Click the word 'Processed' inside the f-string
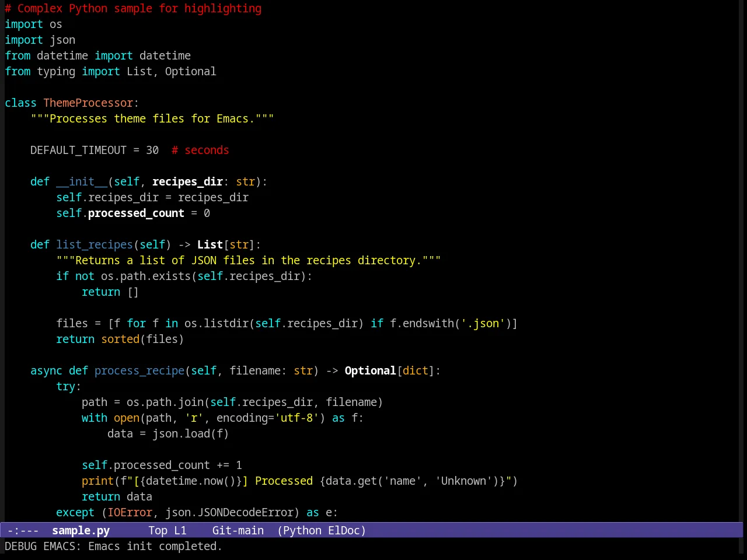This screenshot has height=560, width=747. pyautogui.click(x=284, y=481)
